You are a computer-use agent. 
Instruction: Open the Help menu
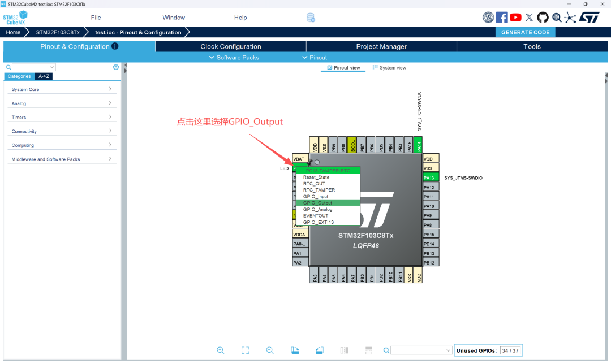pyautogui.click(x=240, y=18)
